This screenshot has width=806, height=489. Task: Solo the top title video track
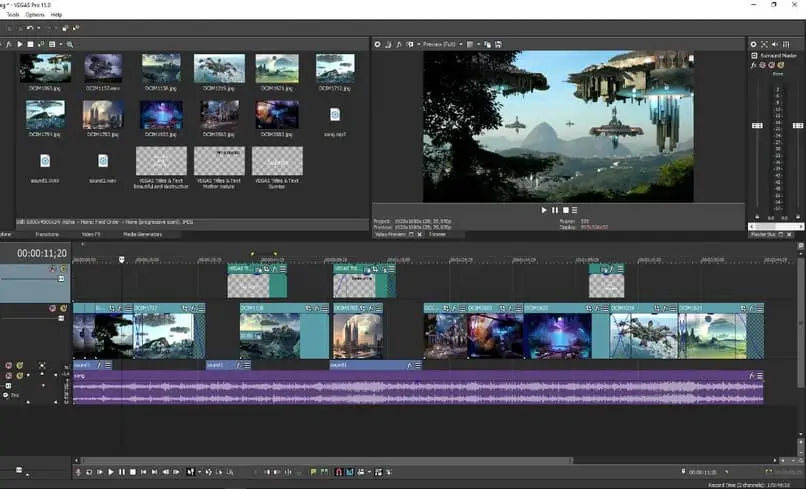pos(63,268)
